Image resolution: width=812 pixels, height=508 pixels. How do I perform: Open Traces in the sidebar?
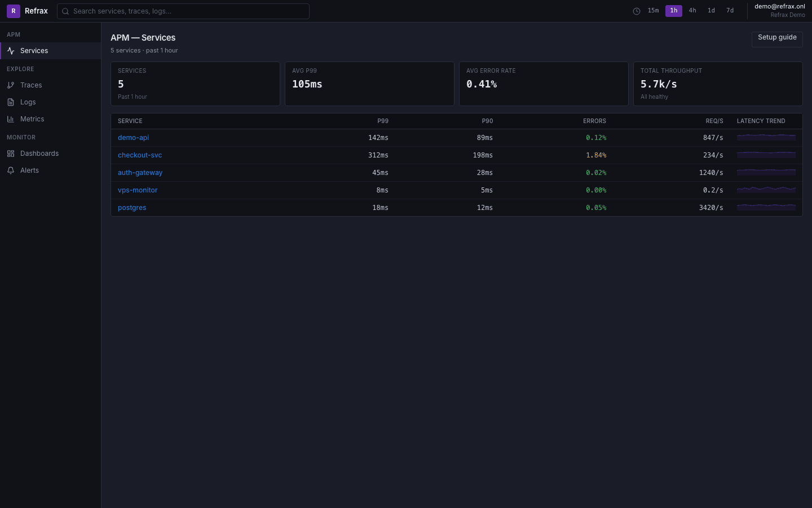51,85
